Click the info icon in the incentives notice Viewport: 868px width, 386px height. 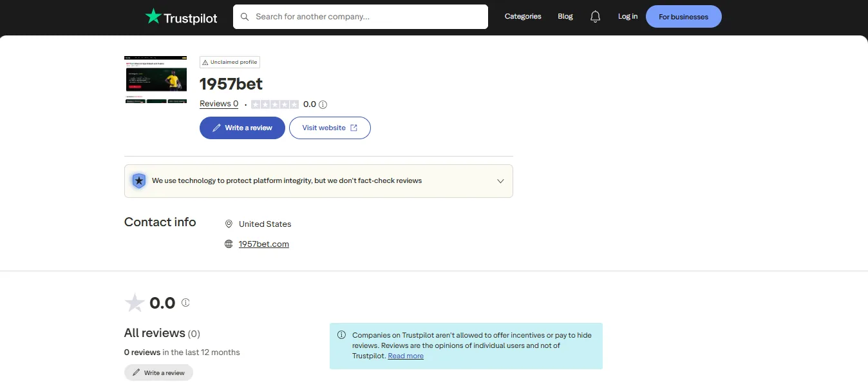click(x=341, y=335)
